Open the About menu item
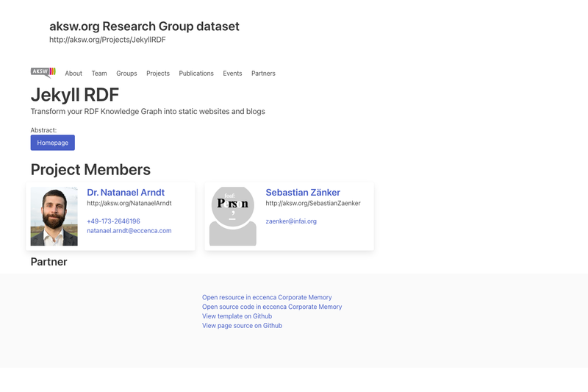Viewport: 588px width, 392px height. tap(73, 74)
